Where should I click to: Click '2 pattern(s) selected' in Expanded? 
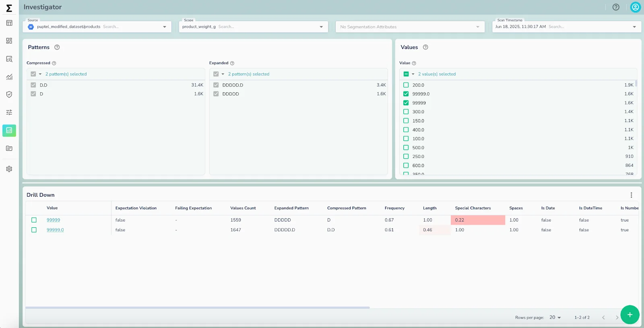(249, 74)
